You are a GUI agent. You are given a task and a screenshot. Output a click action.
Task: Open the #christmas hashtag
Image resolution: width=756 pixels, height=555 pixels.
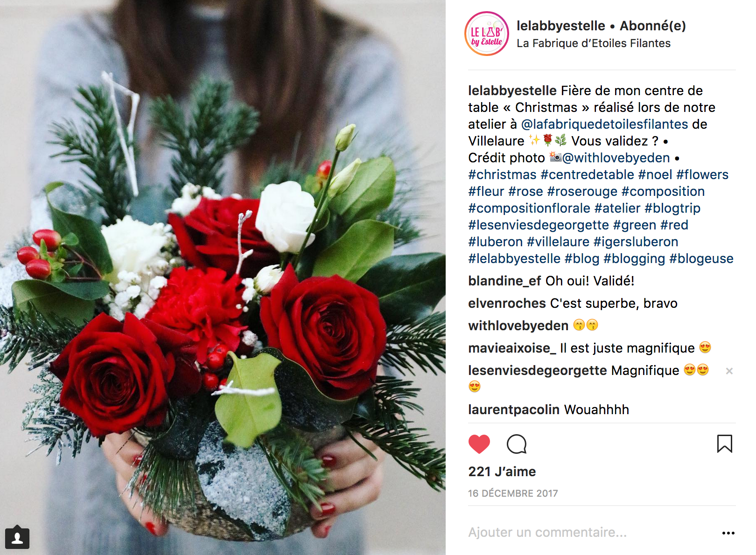pyautogui.click(x=502, y=174)
